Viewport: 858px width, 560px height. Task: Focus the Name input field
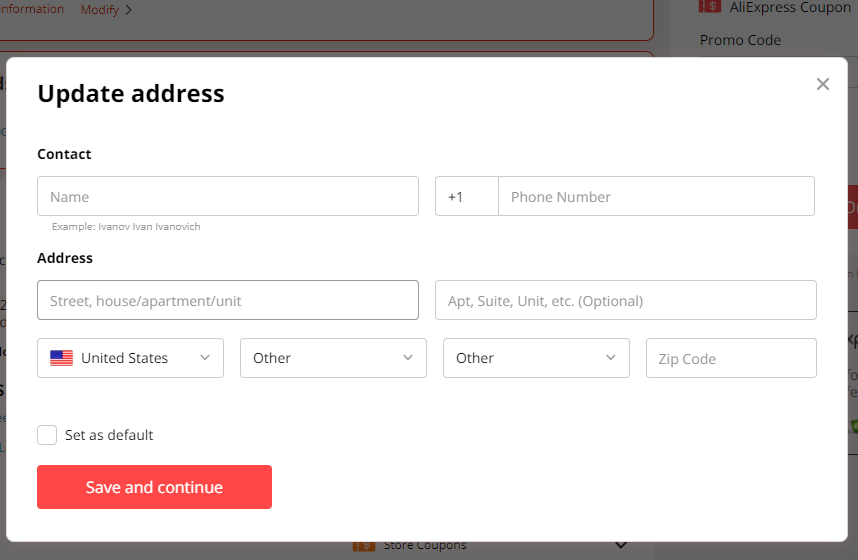(228, 197)
